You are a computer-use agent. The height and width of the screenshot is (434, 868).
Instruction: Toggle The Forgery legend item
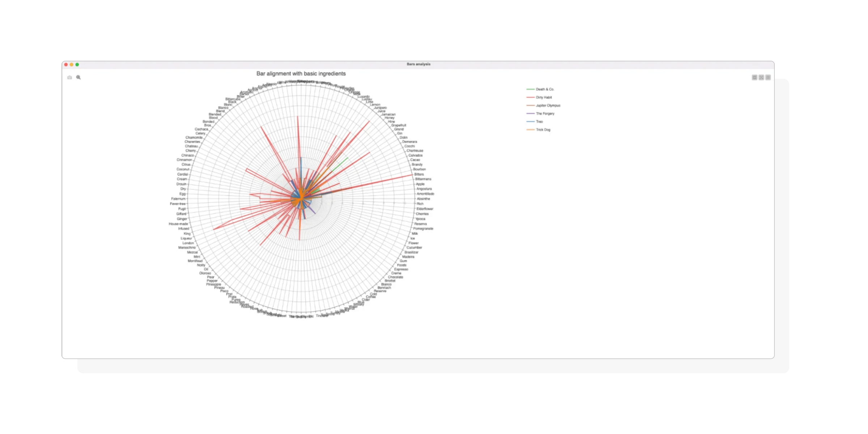tap(545, 114)
